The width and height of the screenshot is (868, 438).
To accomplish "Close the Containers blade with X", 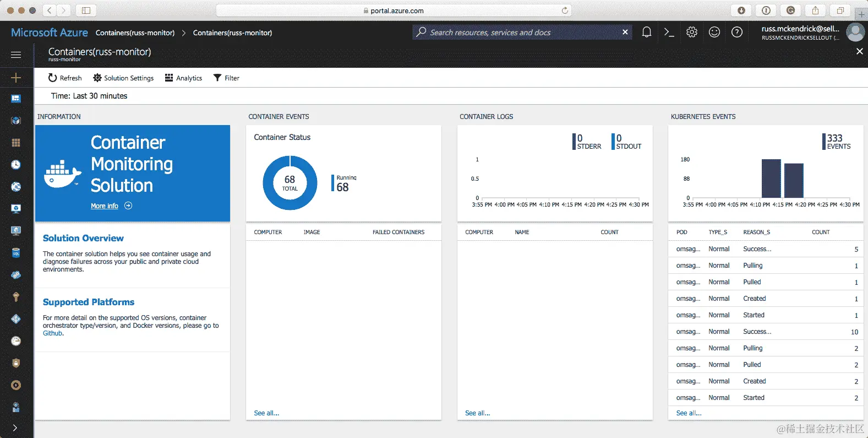I will [x=859, y=51].
